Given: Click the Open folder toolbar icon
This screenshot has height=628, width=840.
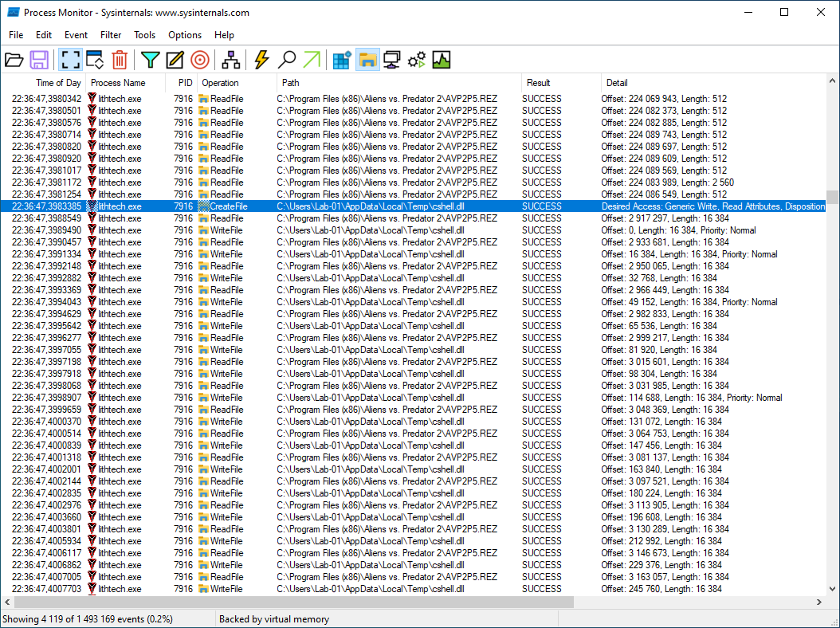Looking at the screenshot, I should point(14,60).
